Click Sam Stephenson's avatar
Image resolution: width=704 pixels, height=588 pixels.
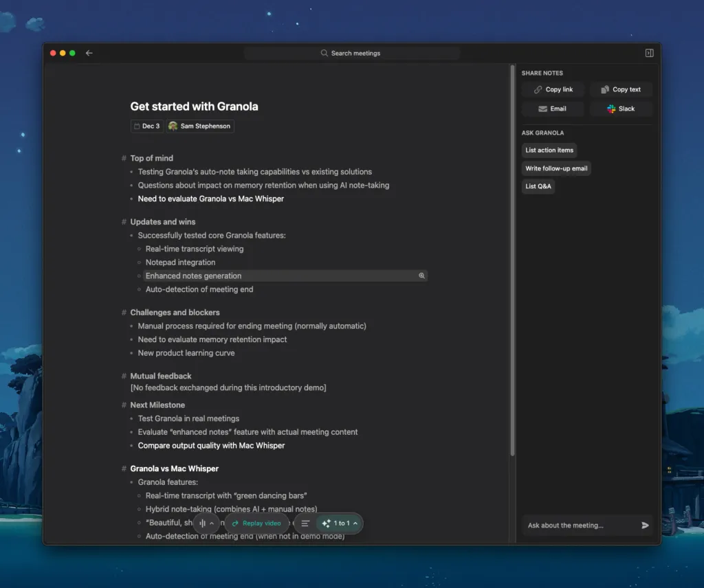click(173, 126)
